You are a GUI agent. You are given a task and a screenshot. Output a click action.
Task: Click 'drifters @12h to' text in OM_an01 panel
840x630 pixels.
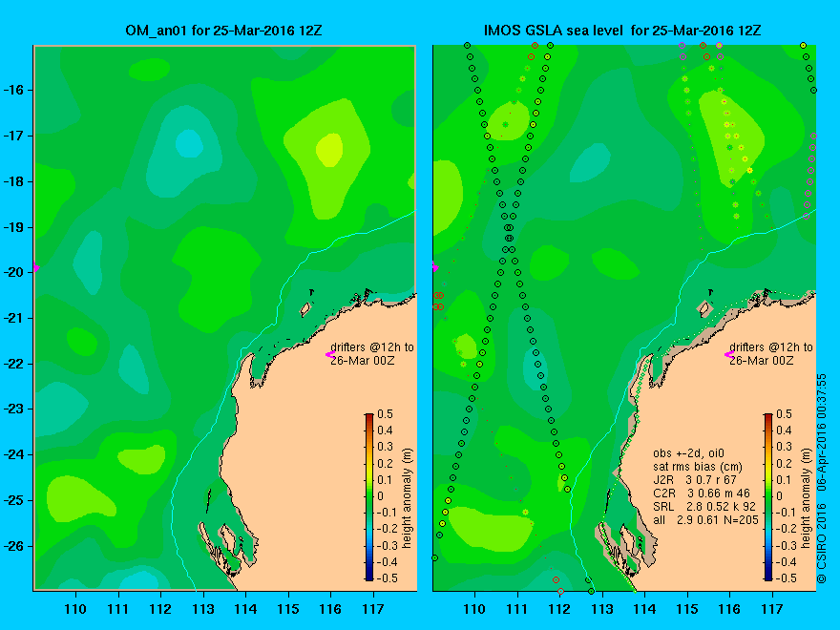371,347
